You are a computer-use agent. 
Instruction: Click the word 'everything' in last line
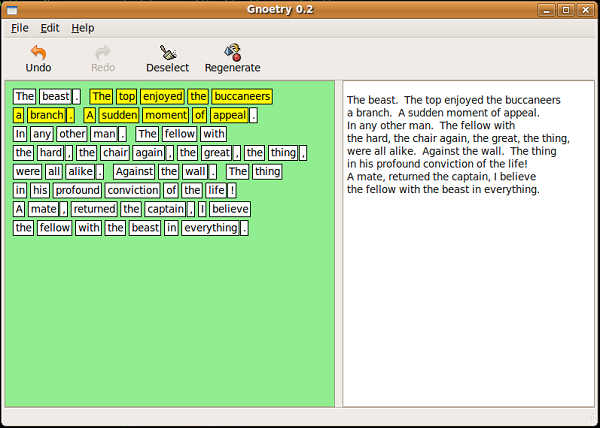tap(211, 228)
